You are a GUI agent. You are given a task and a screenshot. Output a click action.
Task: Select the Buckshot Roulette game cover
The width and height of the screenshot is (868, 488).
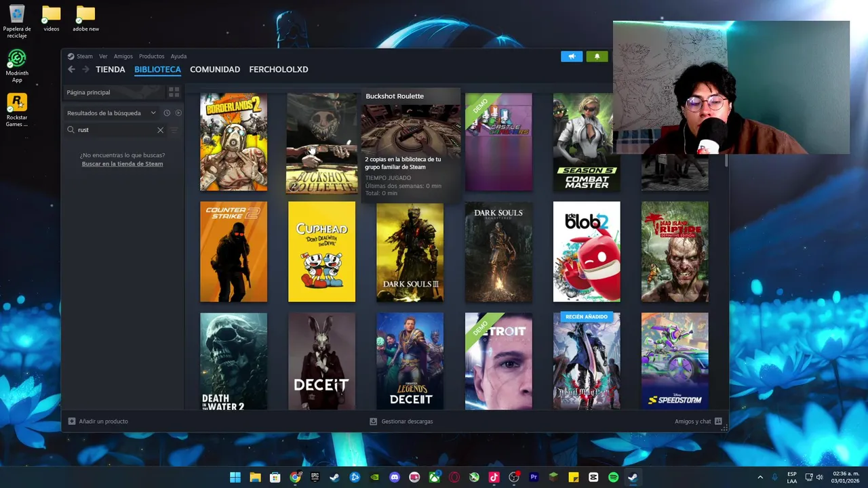321,143
